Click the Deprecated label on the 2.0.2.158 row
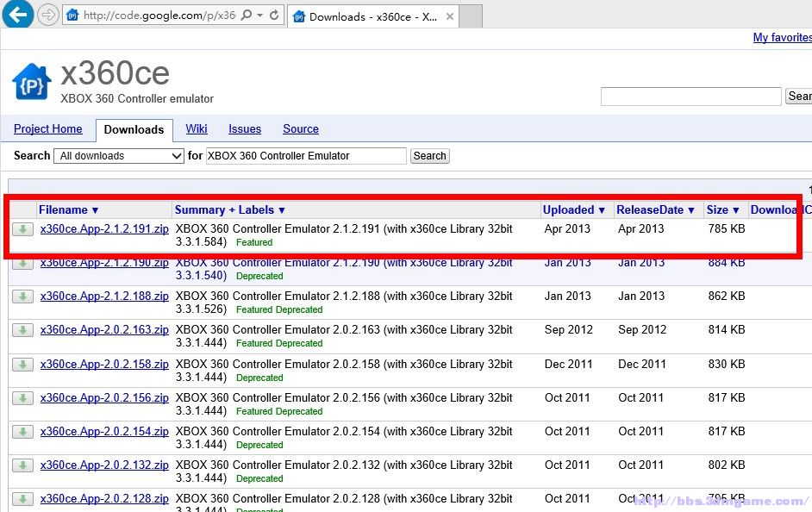The width and height of the screenshot is (812, 512). 259,378
